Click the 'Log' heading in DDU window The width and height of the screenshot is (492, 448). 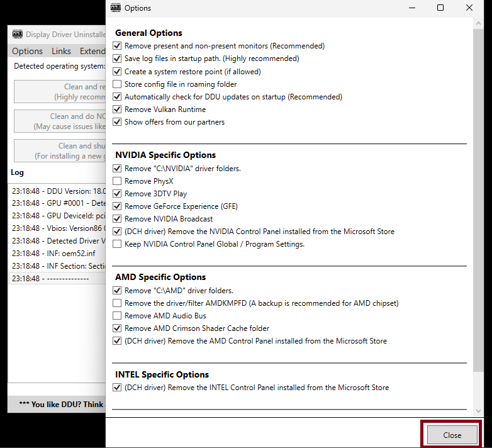point(17,172)
